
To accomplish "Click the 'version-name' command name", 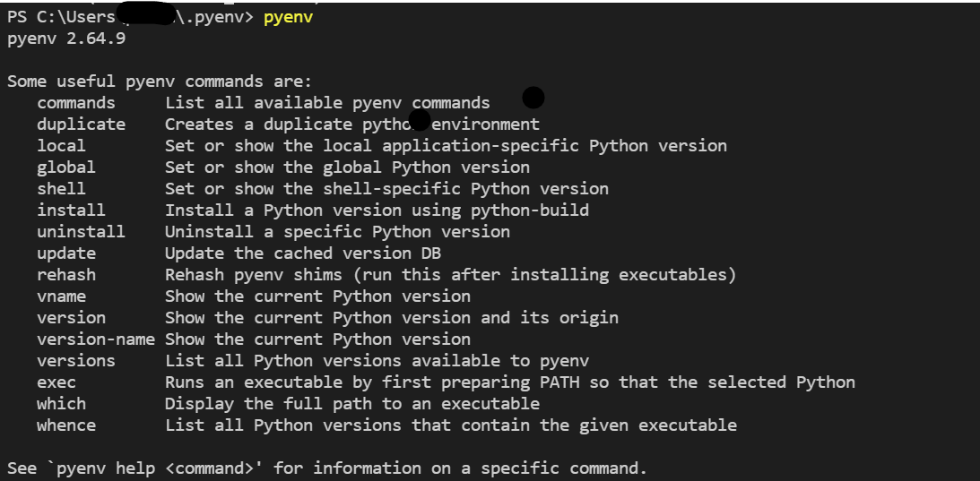I will click(96, 339).
